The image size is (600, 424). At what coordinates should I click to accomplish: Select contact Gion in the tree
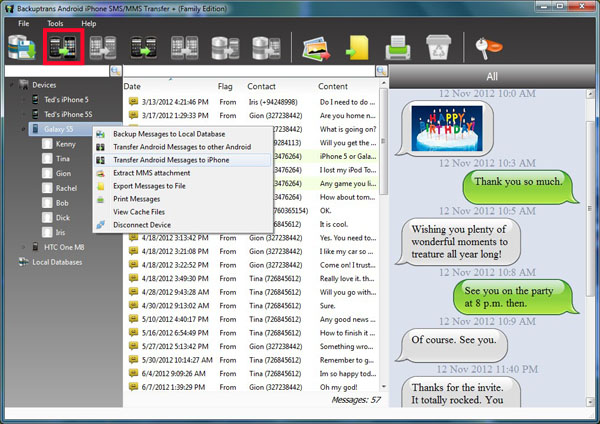click(x=63, y=173)
